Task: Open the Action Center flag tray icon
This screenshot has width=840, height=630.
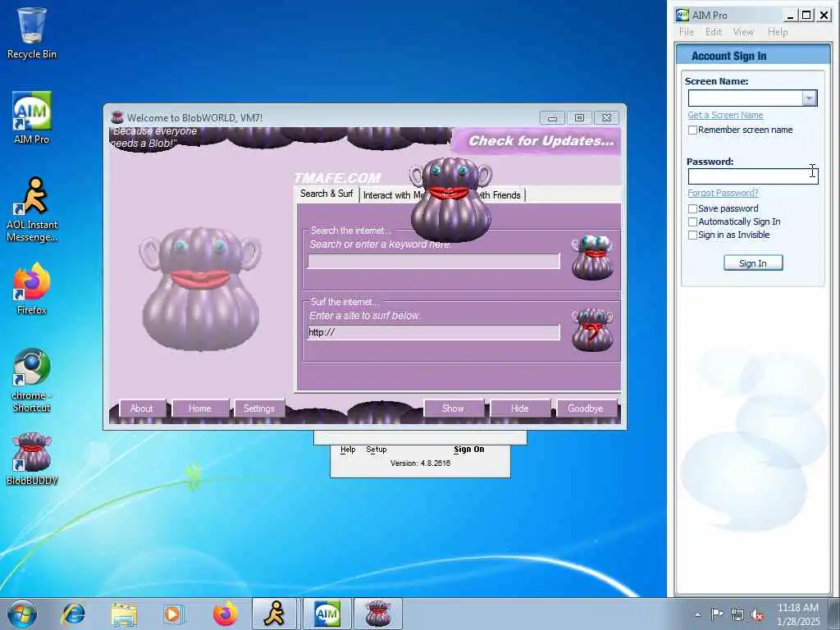Action: [x=716, y=614]
